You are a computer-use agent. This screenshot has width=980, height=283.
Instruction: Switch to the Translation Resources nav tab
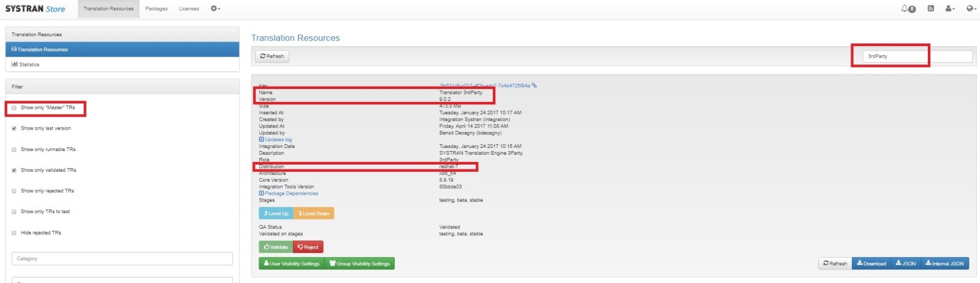click(108, 9)
